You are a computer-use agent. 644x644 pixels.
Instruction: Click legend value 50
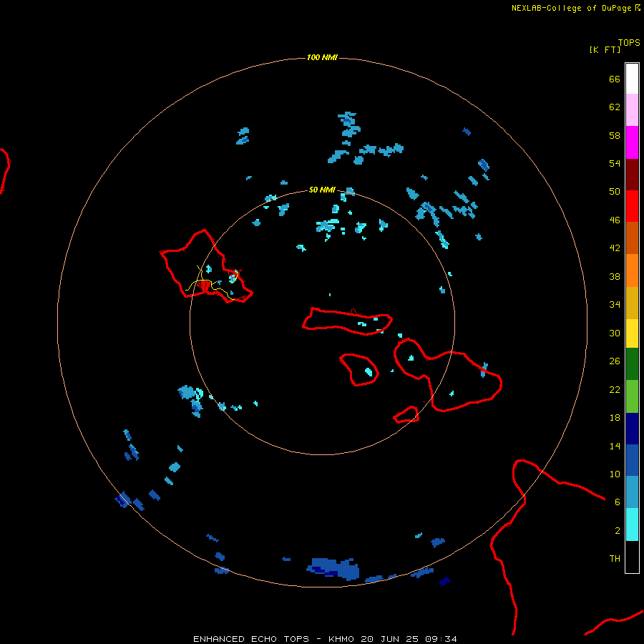click(x=615, y=192)
